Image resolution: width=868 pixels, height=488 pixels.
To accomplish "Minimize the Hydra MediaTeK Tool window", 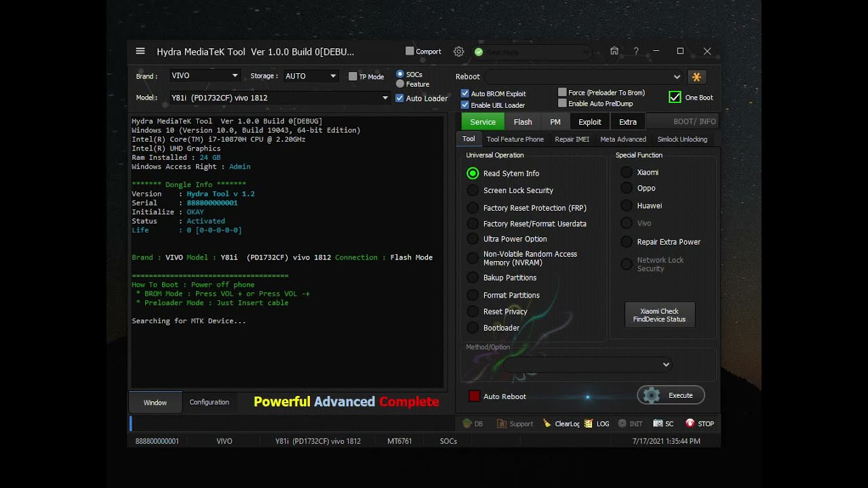I will point(656,52).
